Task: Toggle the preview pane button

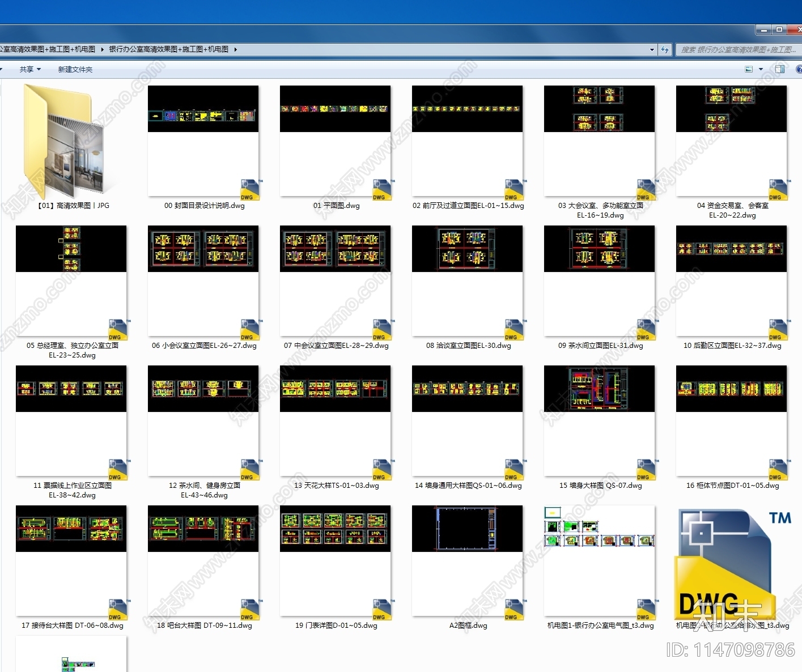Action: coord(780,69)
